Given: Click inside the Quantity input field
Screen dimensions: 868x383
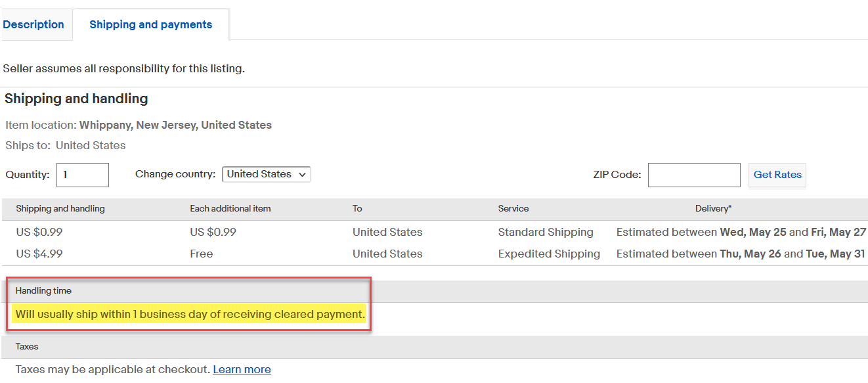Looking at the screenshot, I should coord(82,175).
